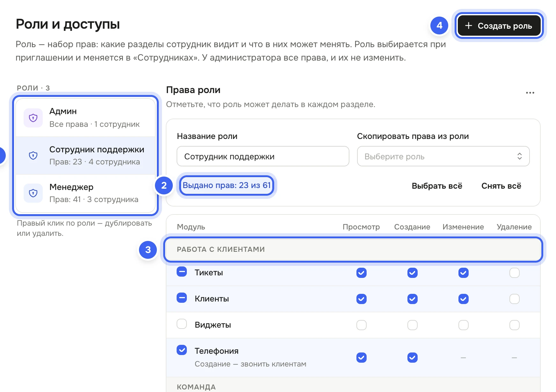Click the Модуль column header
Screen dimensions: 556x392
click(191, 227)
